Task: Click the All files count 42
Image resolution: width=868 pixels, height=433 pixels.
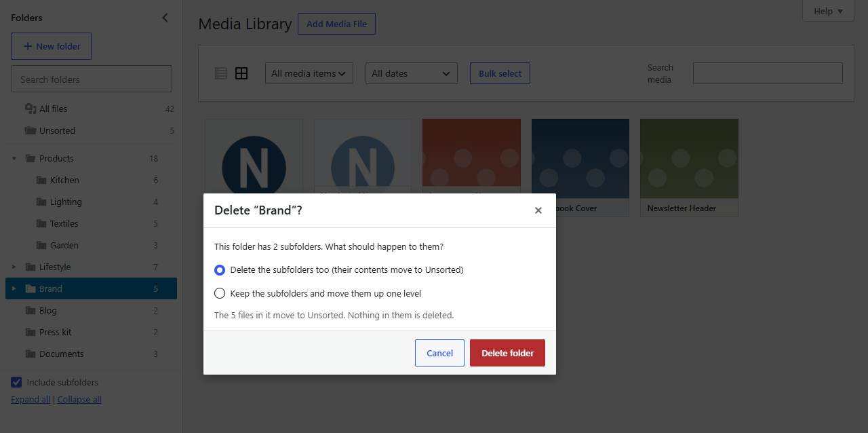Action: pos(170,109)
